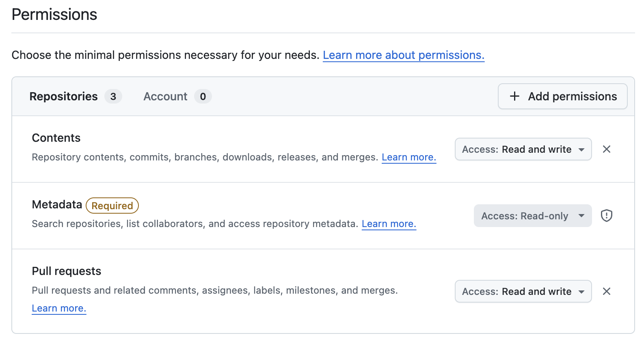Click the Repositories count badge showing 3
The image size is (644, 342).
(x=113, y=96)
